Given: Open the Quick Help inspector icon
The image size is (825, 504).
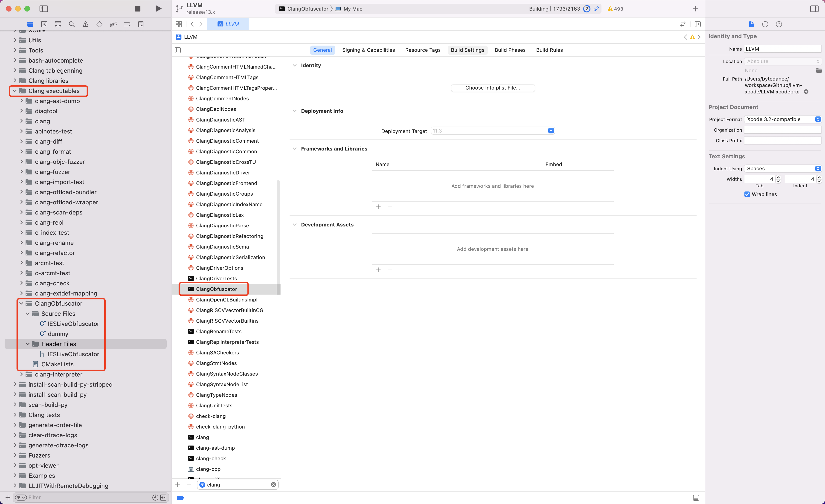Looking at the screenshot, I should click(x=779, y=24).
